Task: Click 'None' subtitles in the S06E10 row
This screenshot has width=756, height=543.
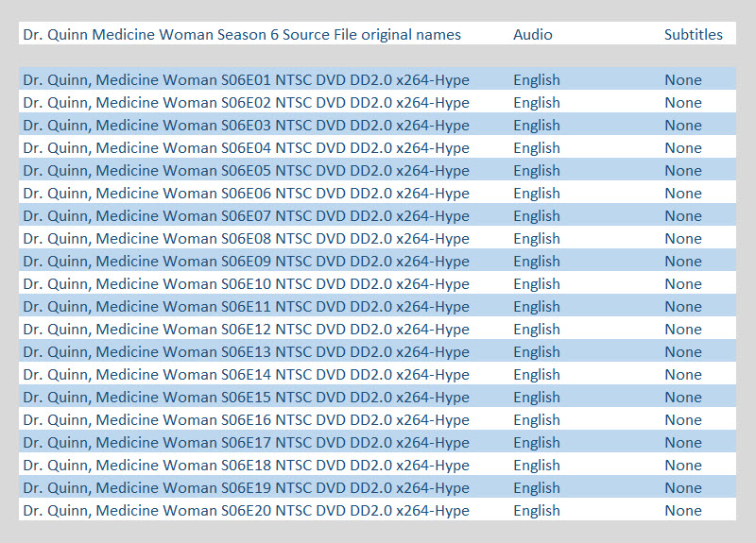Action: click(683, 283)
